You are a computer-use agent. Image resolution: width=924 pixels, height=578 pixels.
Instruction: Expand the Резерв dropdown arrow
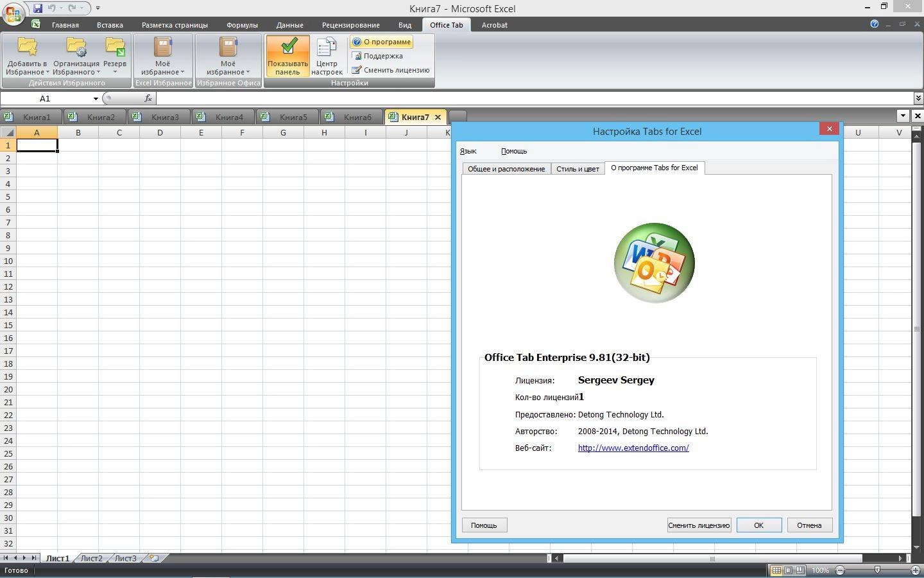pyautogui.click(x=115, y=72)
